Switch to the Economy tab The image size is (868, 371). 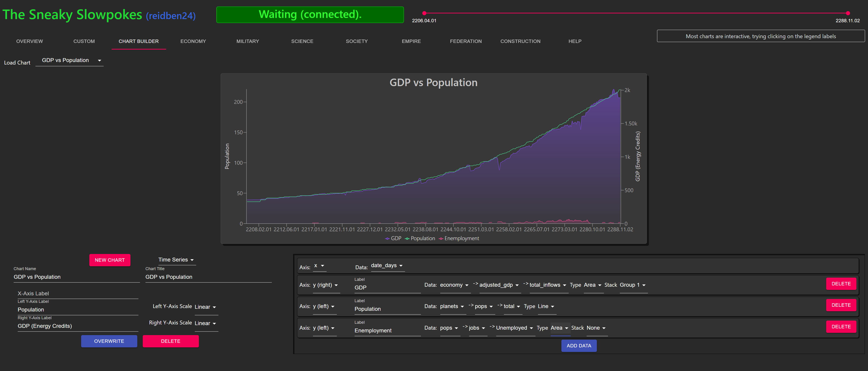click(193, 41)
